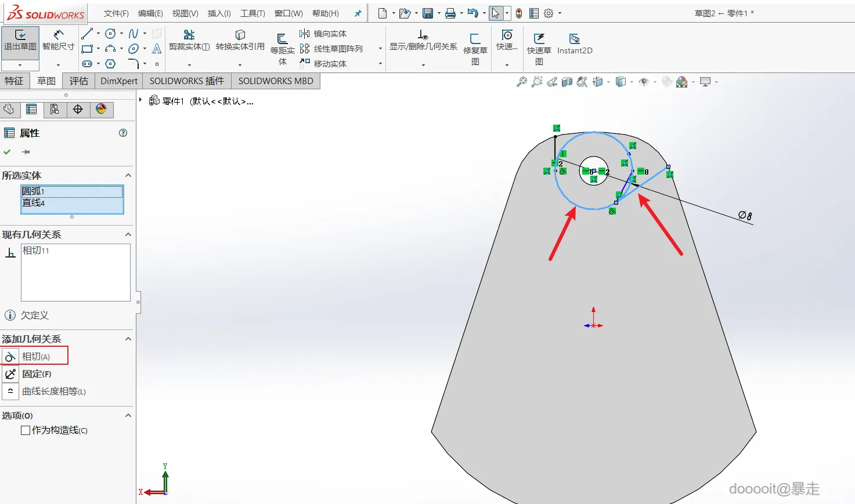Collapse the 所选实体 section

128,175
